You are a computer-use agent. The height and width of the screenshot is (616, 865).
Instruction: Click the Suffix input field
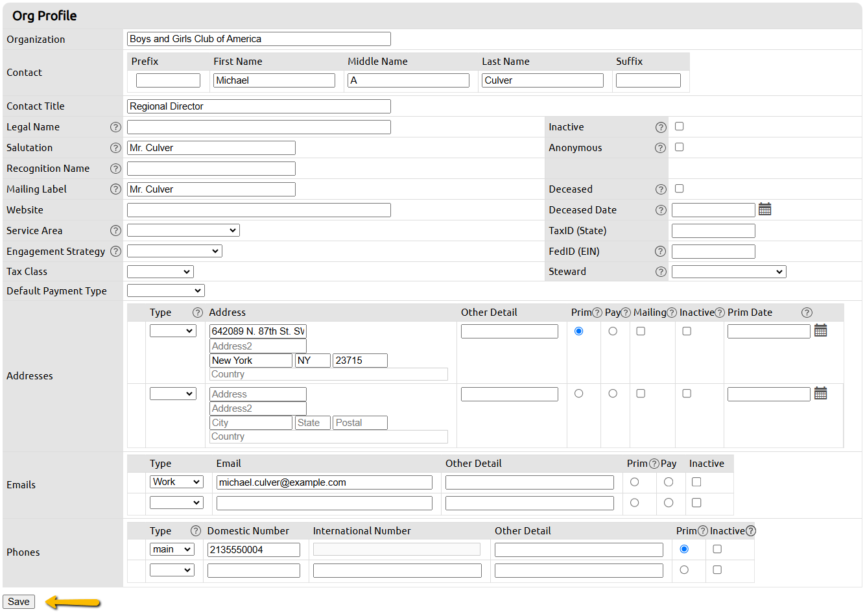pos(648,80)
